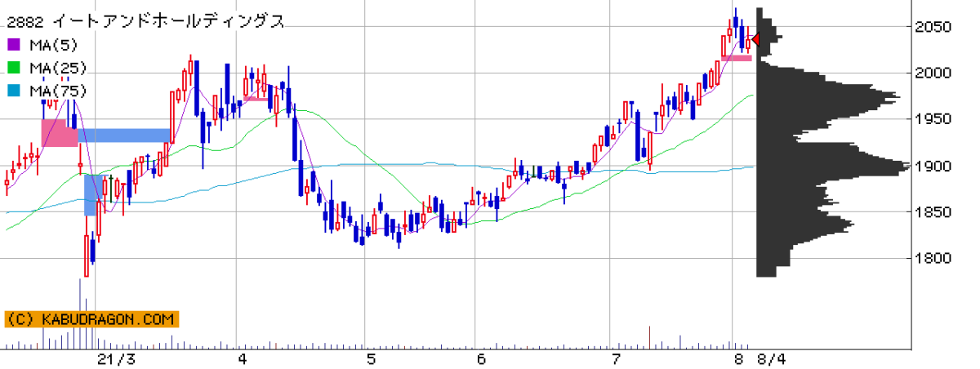
Task: Click the 4 month axis label
Action: pyautogui.click(x=243, y=359)
